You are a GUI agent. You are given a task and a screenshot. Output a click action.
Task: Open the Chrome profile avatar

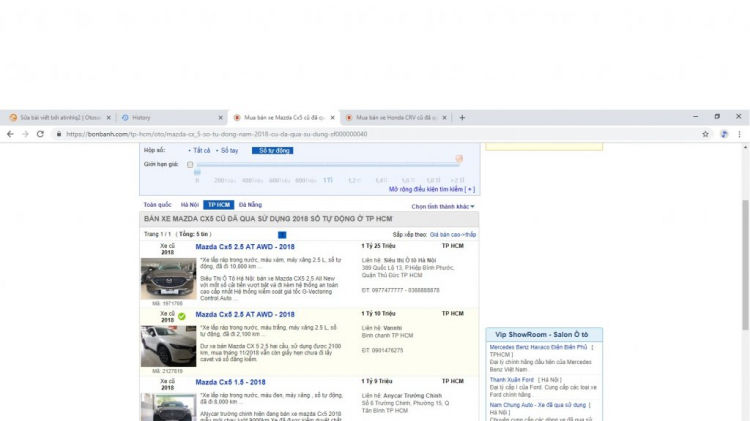tap(724, 134)
